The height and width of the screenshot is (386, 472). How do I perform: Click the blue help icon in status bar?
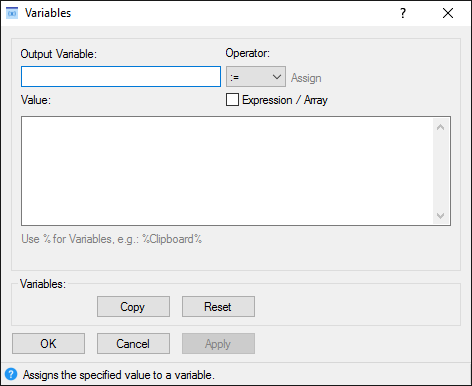coord(11,374)
